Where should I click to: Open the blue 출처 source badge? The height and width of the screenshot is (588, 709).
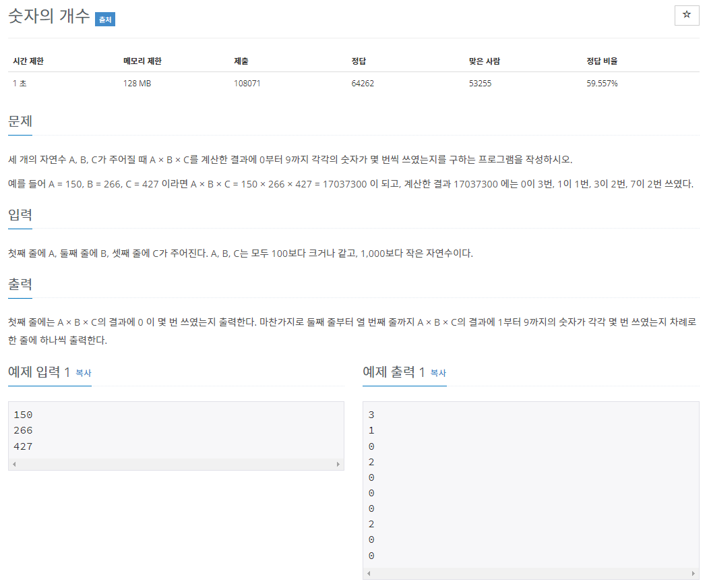[105, 20]
